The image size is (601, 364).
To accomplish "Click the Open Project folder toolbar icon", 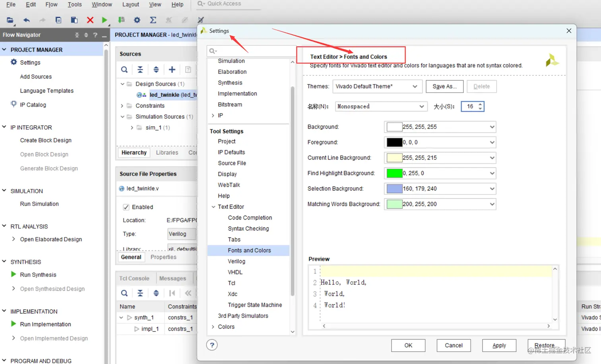I will click(10, 20).
